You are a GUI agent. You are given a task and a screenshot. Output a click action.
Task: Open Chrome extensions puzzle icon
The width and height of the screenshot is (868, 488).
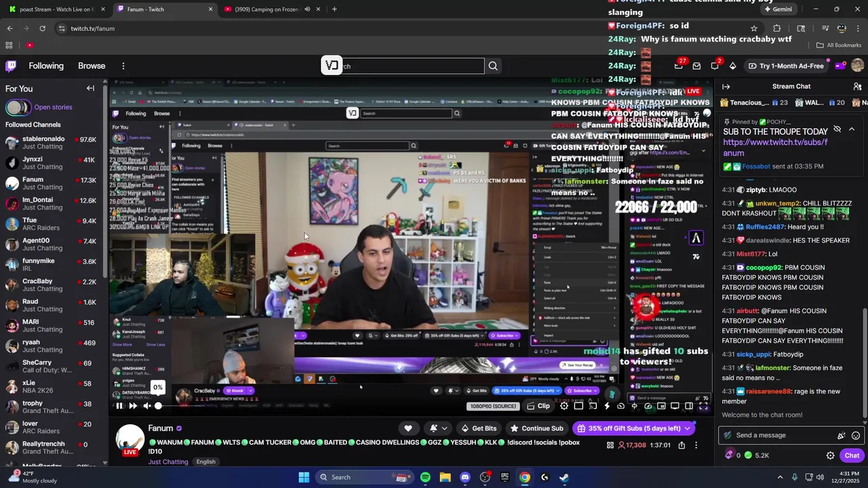777,28
